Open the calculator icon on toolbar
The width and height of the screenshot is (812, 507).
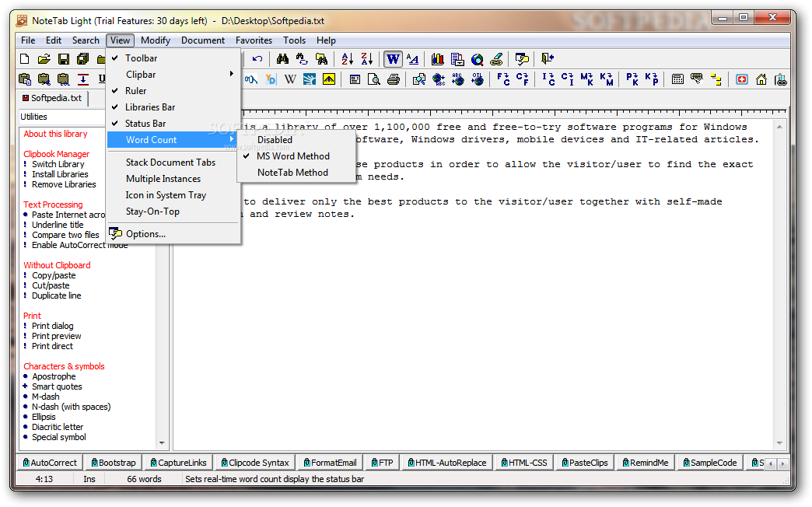(x=677, y=79)
